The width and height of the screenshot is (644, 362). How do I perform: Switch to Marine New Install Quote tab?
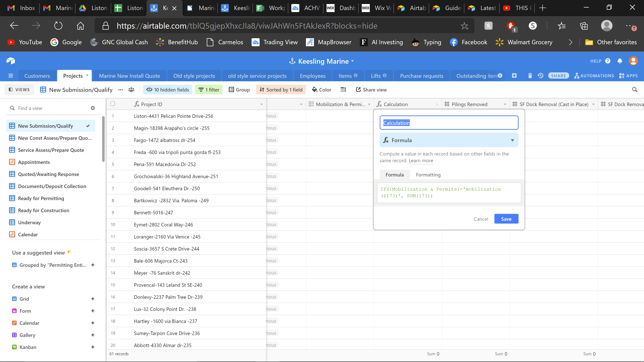(129, 76)
